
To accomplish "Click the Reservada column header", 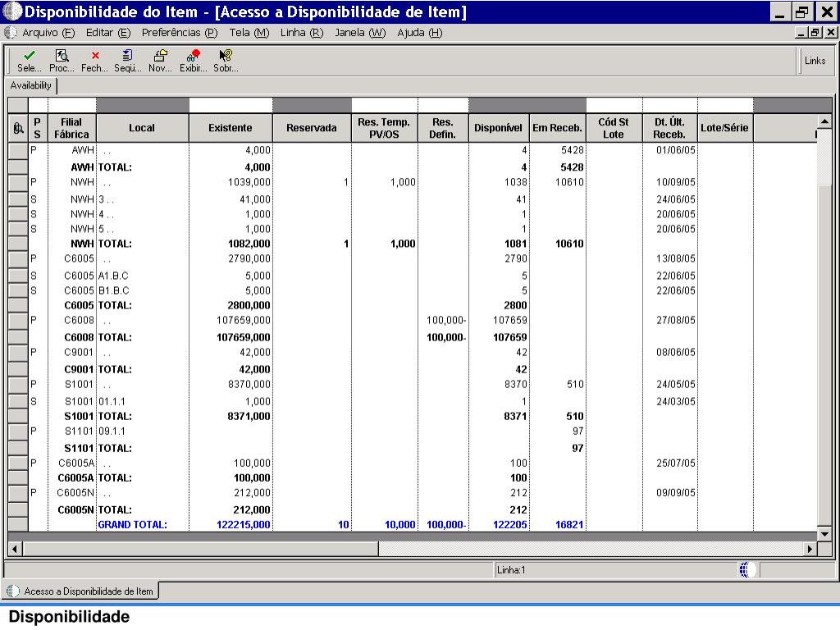I will 312,128.
